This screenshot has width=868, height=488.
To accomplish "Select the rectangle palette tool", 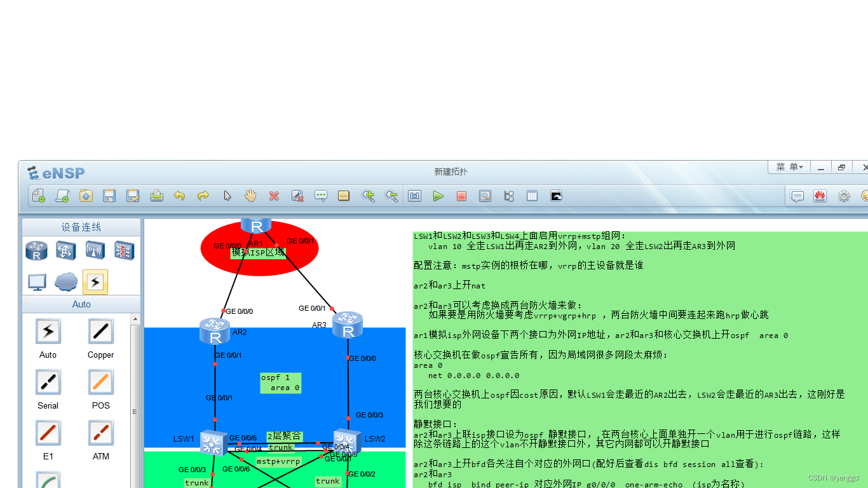I will pyautogui.click(x=344, y=196).
